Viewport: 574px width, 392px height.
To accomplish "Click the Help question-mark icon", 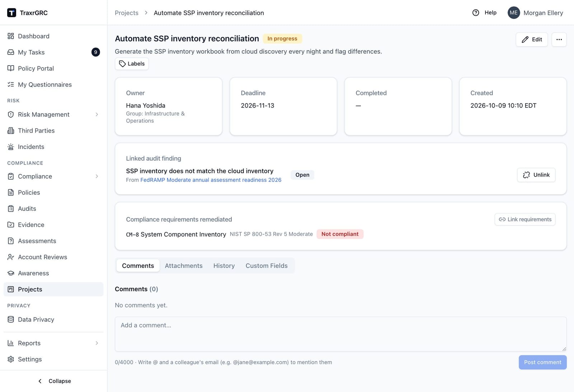I will (476, 13).
